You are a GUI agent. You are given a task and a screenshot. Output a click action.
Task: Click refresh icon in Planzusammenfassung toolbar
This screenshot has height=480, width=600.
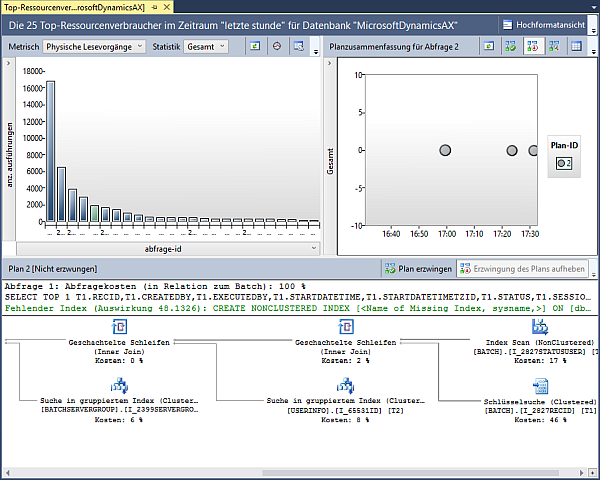tap(487, 46)
